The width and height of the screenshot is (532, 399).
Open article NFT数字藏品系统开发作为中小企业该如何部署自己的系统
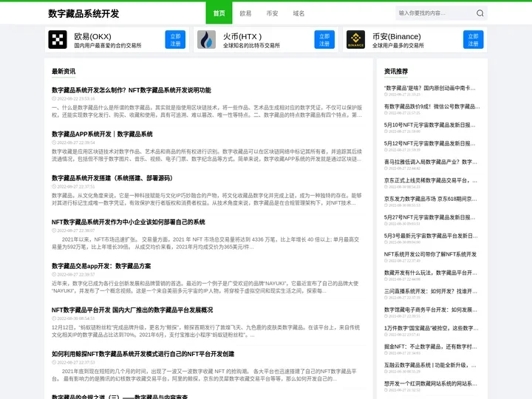[x=129, y=222]
